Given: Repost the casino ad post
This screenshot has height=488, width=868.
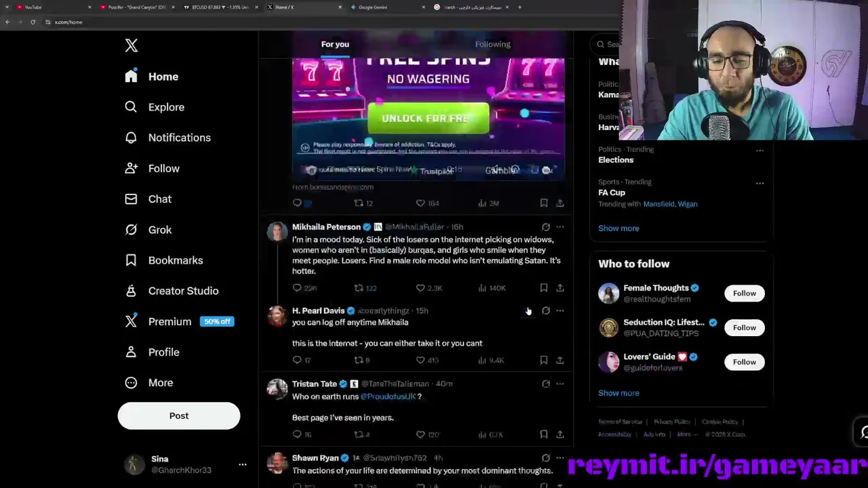Looking at the screenshot, I should (363, 203).
